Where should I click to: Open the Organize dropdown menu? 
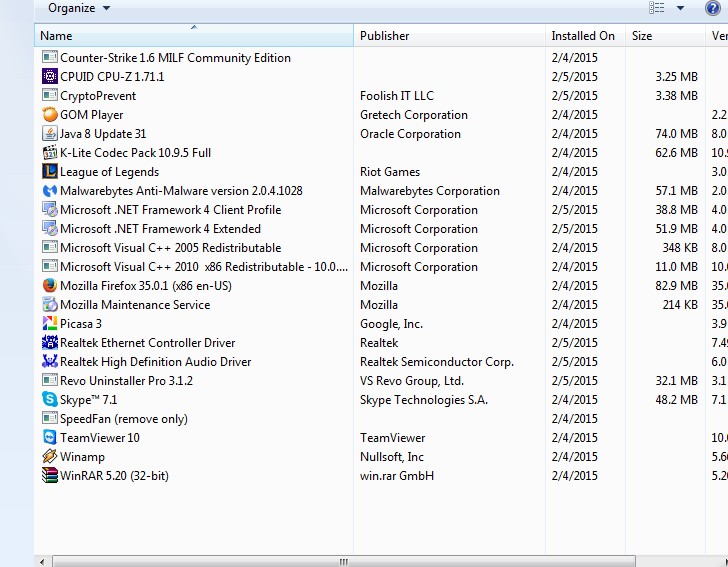(79, 8)
